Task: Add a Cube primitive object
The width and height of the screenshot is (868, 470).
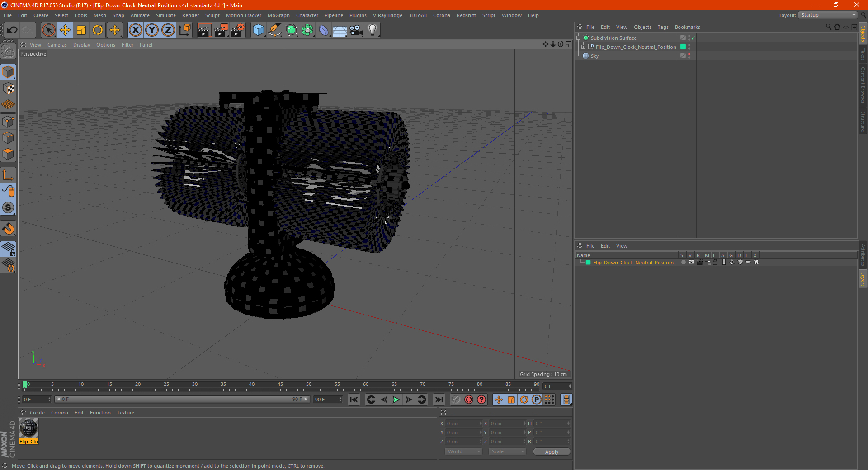Action: (x=259, y=30)
